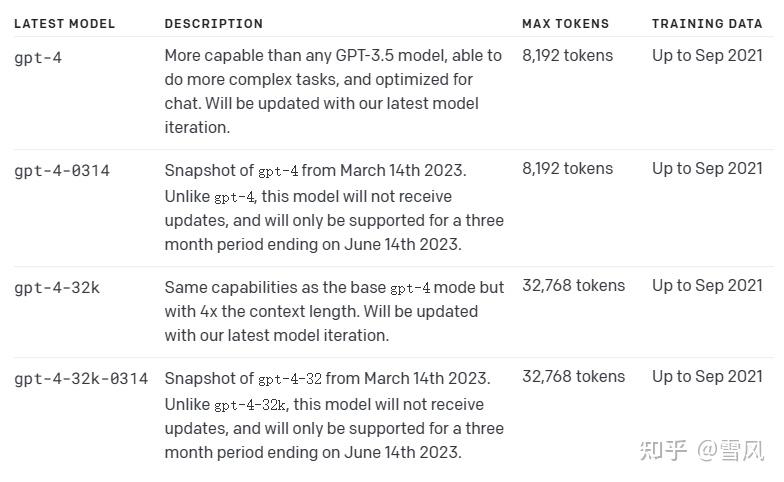Click the gpt-4 model name
Viewport: 784px width, 482px height.
[x=38, y=57]
